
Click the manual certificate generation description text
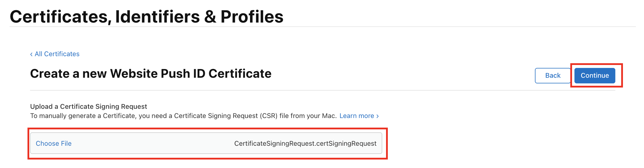tap(183, 116)
